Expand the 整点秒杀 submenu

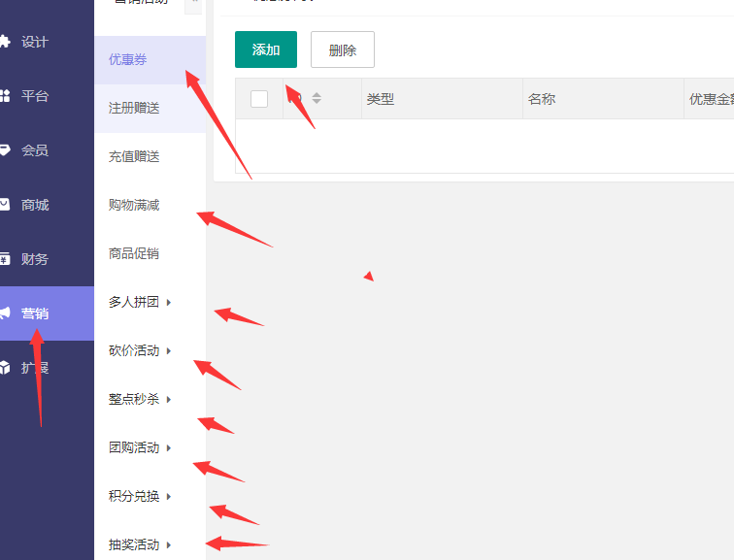click(169, 400)
